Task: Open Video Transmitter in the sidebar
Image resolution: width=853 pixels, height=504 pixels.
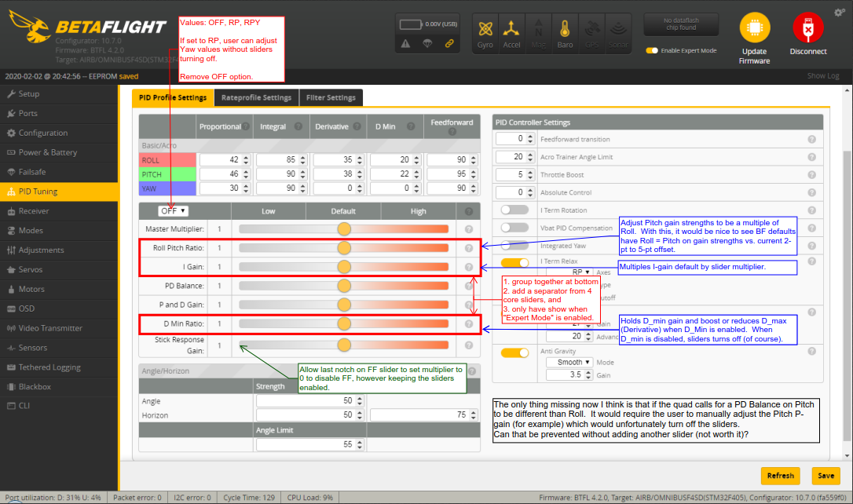Action: (x=59, y=328)
